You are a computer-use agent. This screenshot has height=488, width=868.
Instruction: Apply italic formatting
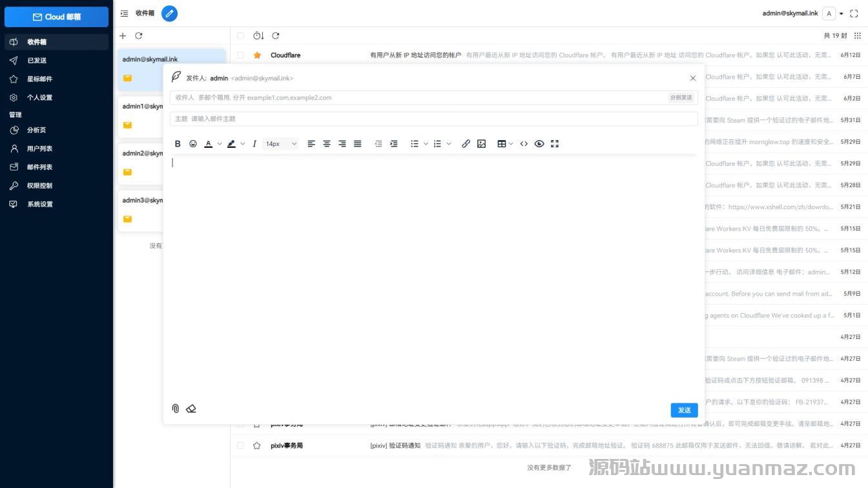(x=254, y=144)
